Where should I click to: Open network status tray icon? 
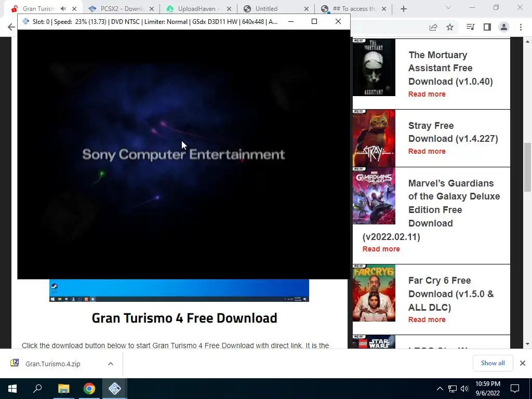point(453,389)
